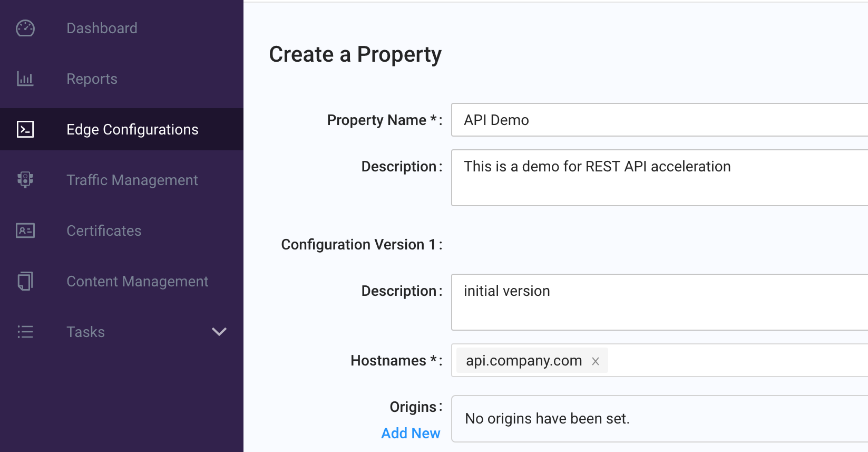Viewport: 868px width, 452px height.
Task: Click the 'No origins have been set.' text
Action: (x=547, y=418)
